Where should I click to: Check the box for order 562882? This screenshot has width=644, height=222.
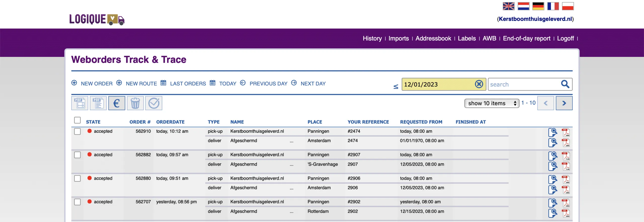[77, 155]
